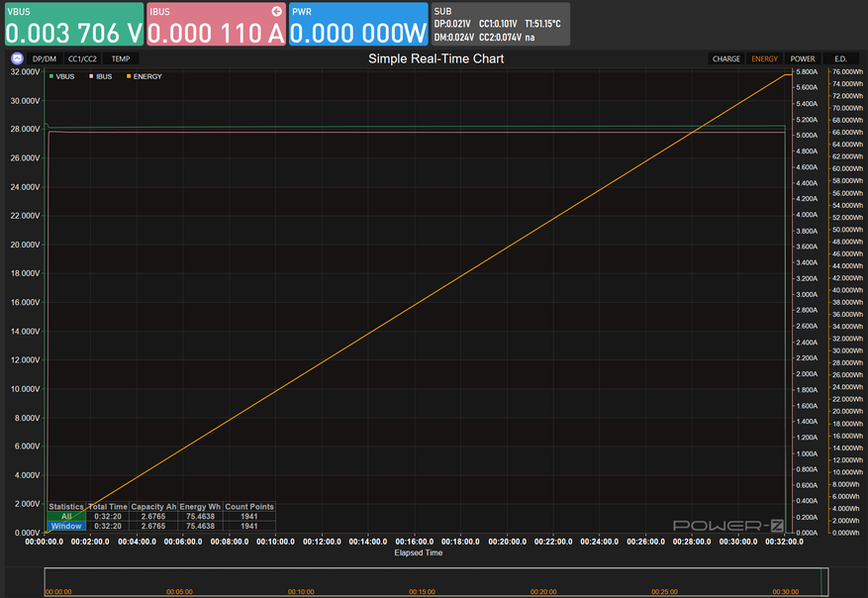
Task: Click the IBUS current direction arrow icon
Action: pyautogui.click(x=277, y=10)
